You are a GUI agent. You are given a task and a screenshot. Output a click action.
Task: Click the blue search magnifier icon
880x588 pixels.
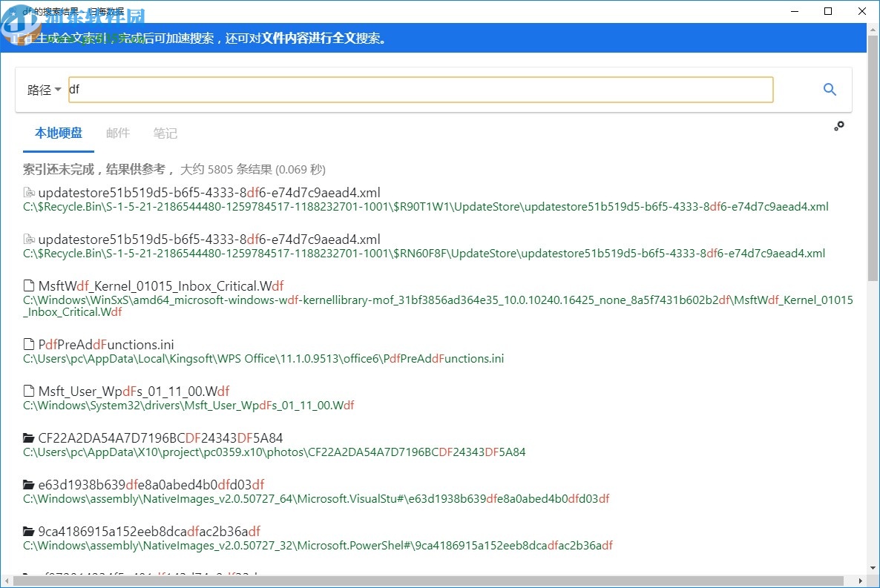(830, 89)
